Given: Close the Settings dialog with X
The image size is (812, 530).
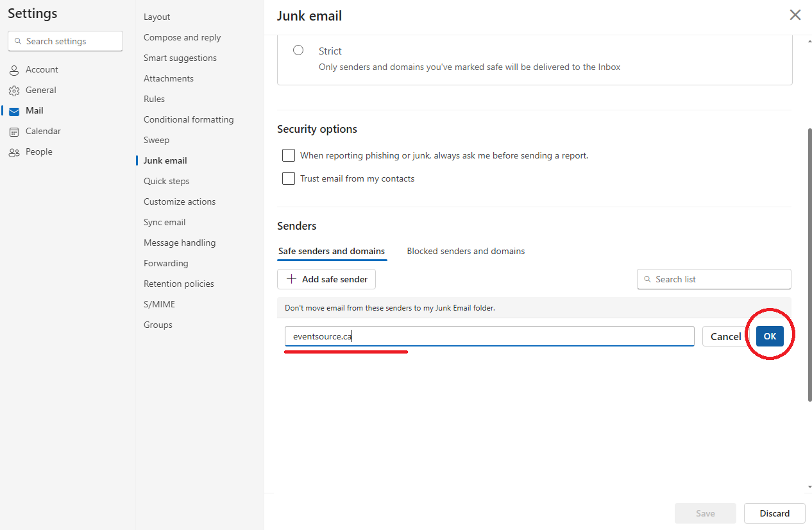Looking at the screenshot, I should [795, 15].
